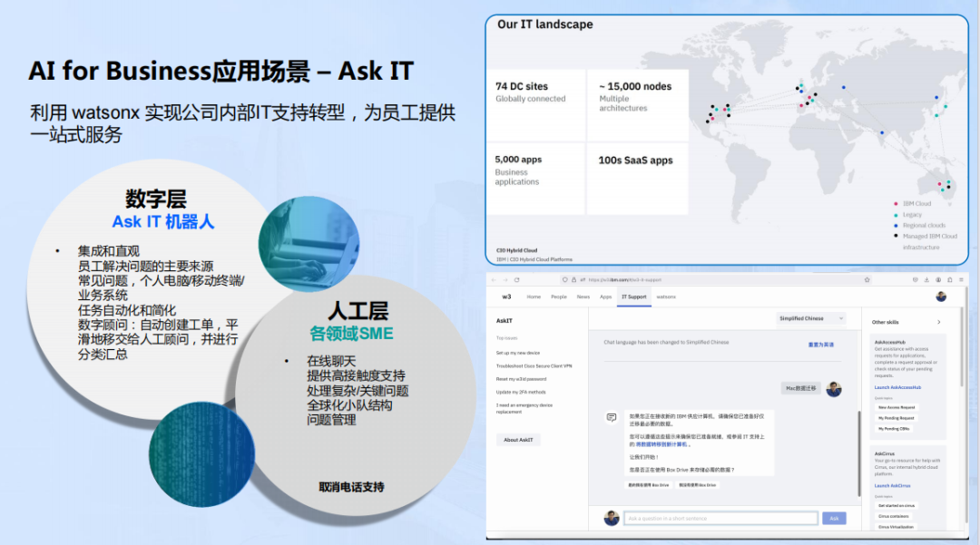Screen dimensions: 980x545
Task: Click the My Pending Request quick topic
Action: pyautogui.click(x=897, y=418)
